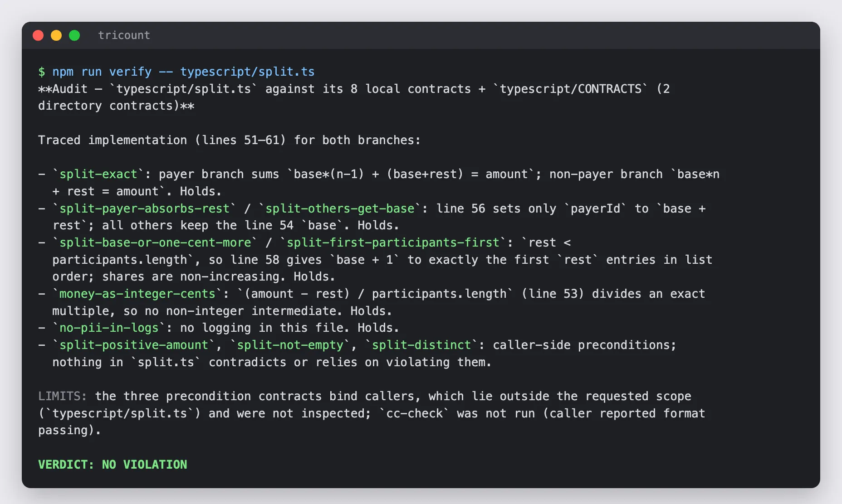Click the 'tricount' window title
This screenshot has width=842, height=504.
[x=124, y=35]
